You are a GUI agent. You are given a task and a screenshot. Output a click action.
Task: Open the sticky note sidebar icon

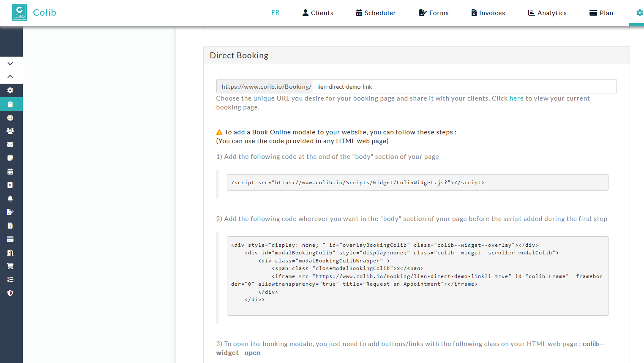(10, 158)
